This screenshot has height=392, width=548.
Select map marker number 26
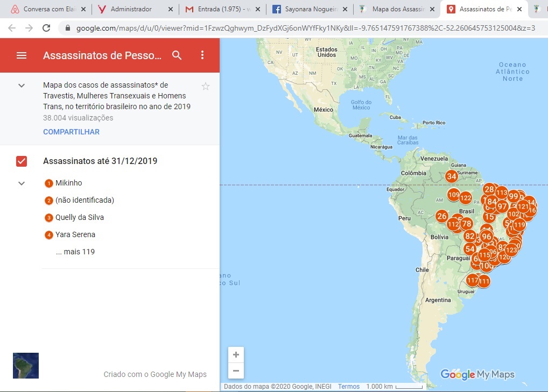[441, 216]
